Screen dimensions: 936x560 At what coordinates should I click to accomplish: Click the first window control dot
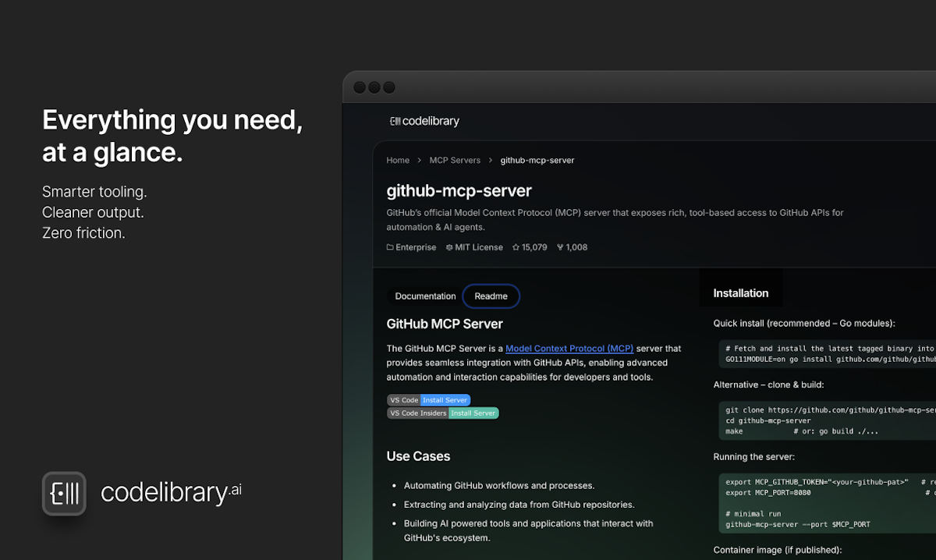360,87
